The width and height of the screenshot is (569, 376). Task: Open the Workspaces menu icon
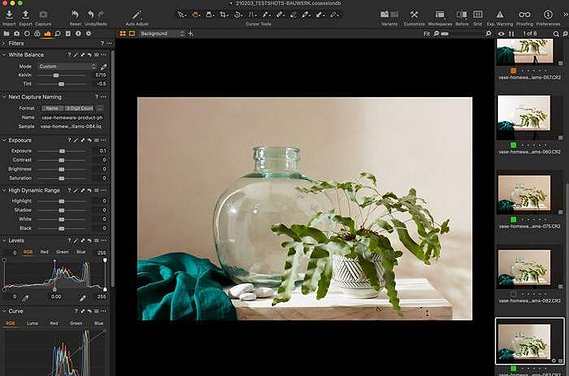click(440, 15)
